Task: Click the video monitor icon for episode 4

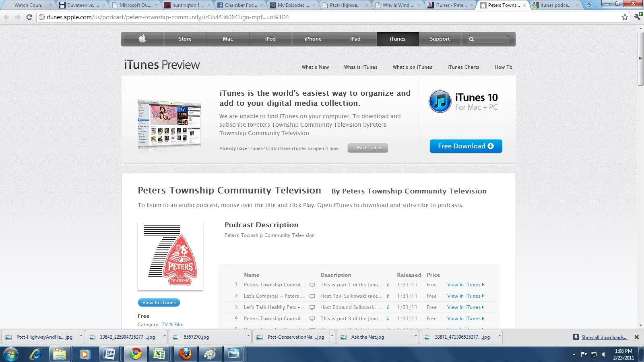Action: pos(312,319)
